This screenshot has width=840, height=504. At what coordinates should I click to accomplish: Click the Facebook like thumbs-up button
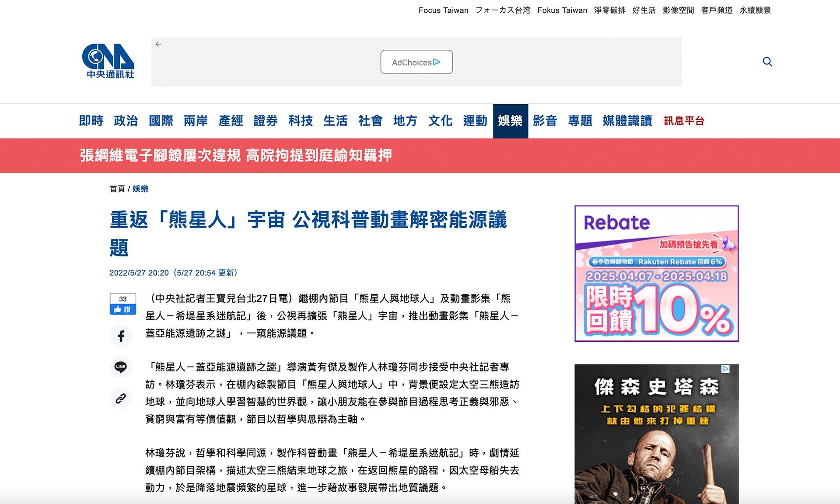click(122, 309)
